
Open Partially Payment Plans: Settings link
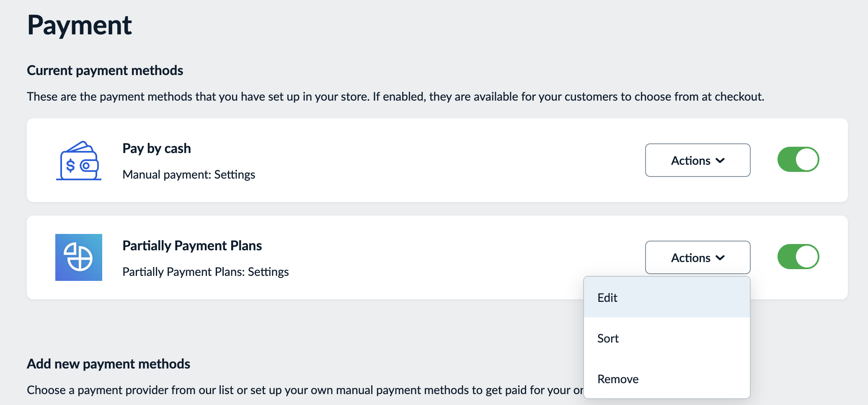coord(205,272)
